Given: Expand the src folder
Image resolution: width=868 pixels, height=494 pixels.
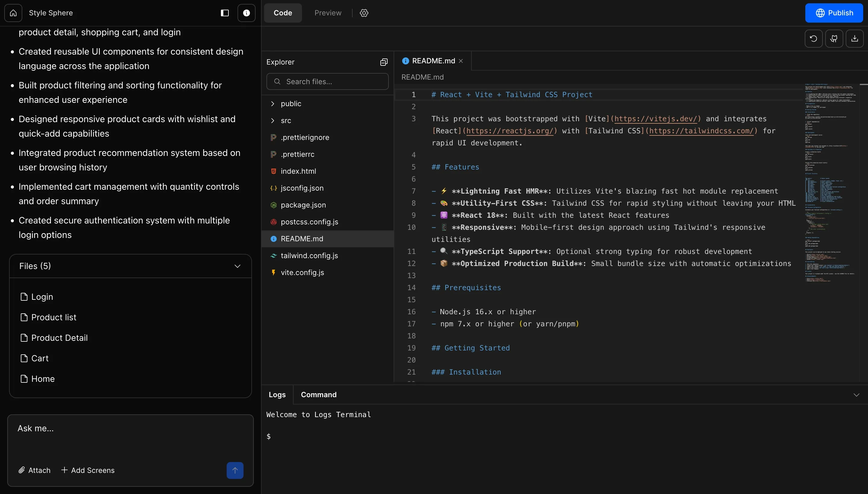Looking at the screenshot, I should [x=285, y=121].
